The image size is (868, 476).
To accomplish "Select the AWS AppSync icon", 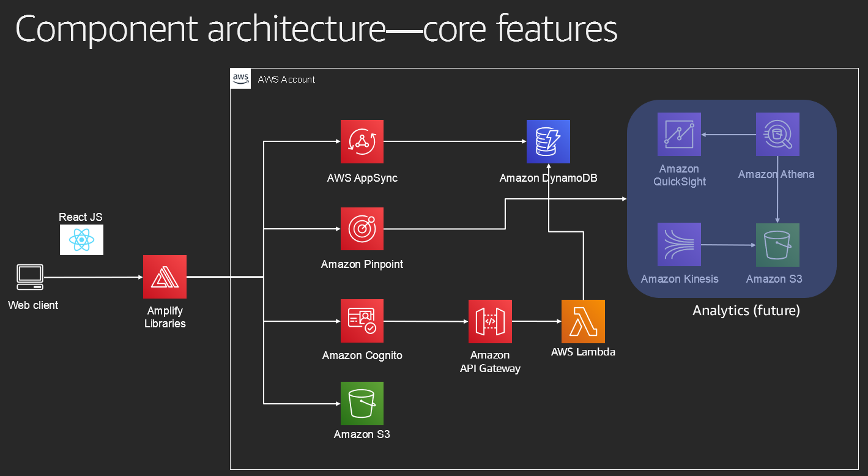I will [362, 141].
